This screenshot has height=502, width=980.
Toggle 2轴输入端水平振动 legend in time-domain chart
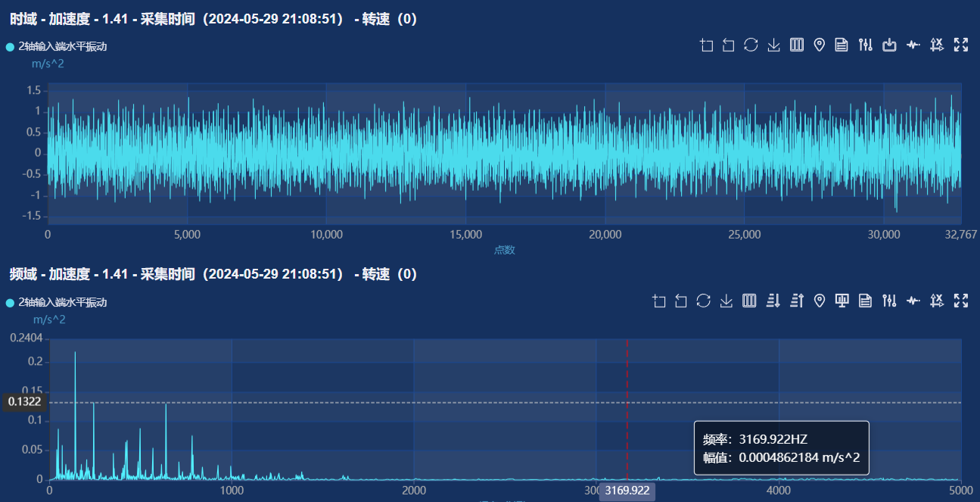57,46
